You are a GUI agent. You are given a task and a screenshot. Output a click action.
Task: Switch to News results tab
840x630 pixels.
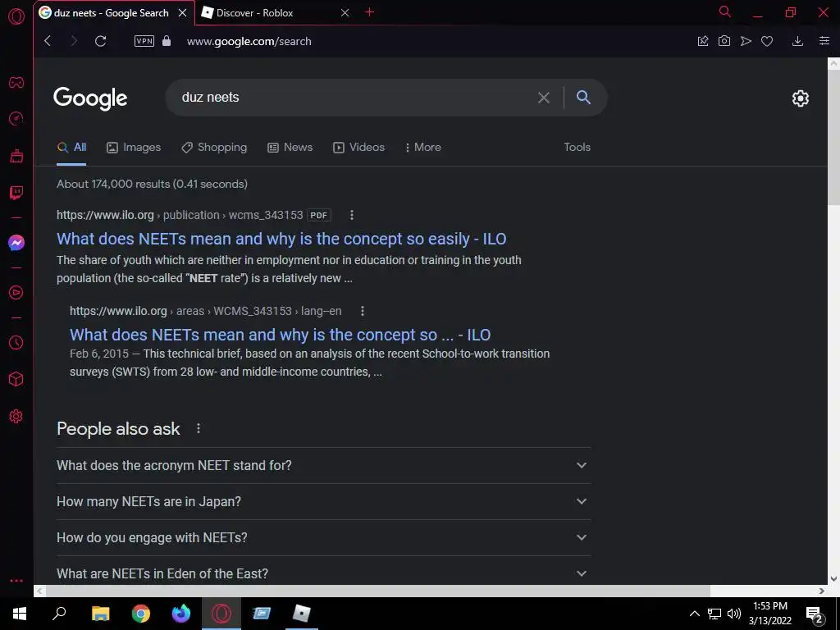pos(290,148)
